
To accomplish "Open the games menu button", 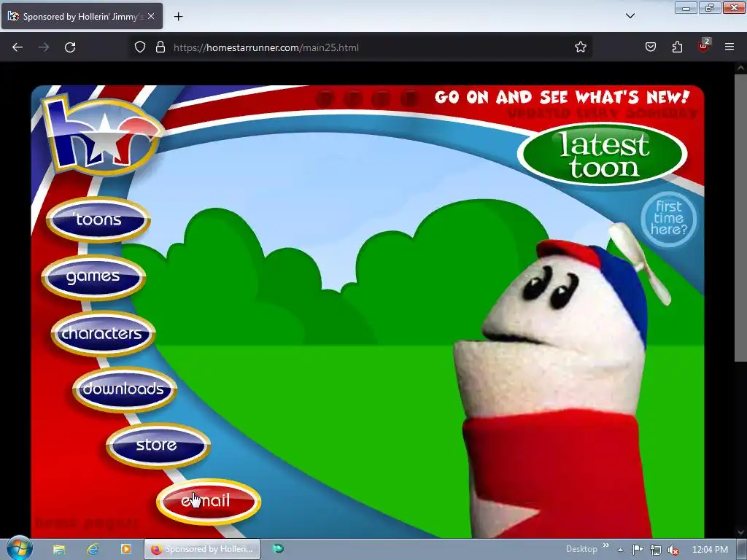I will pos(93,276).
